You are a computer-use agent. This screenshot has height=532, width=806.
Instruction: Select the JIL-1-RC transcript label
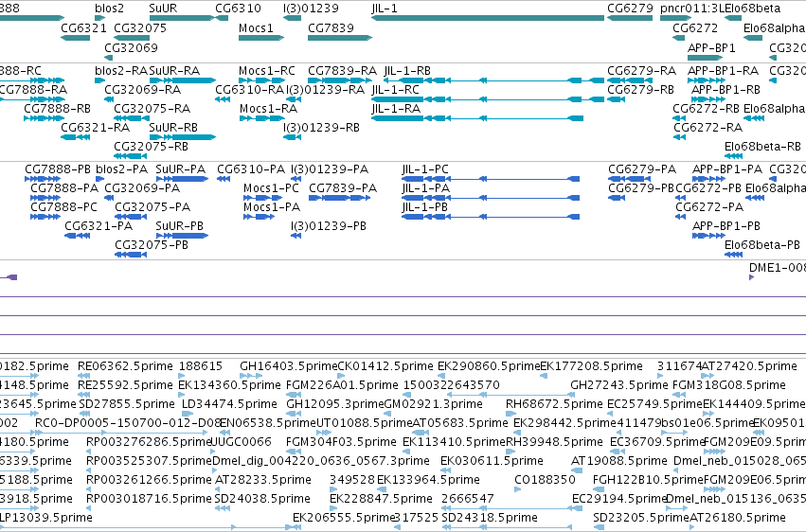[x=395, y=89]
